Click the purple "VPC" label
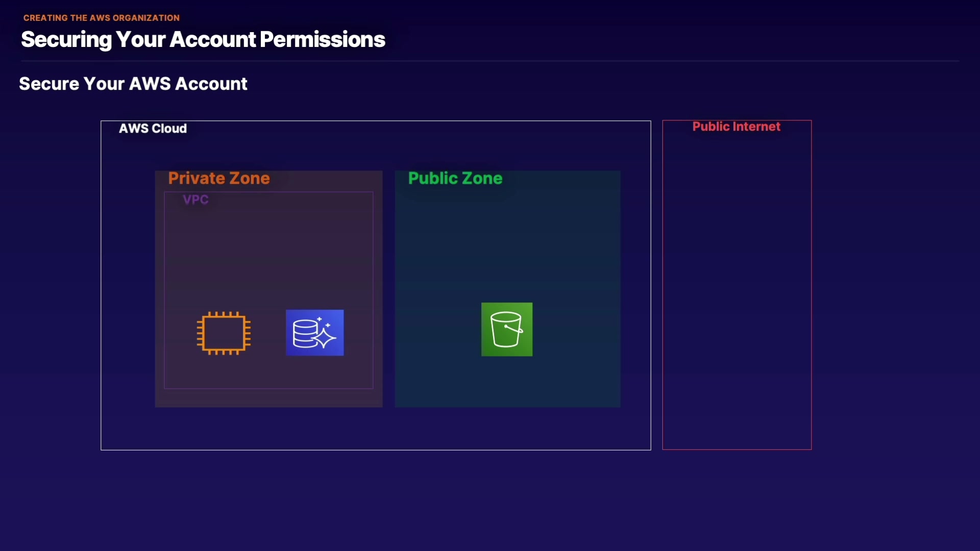 pos(195,199)
